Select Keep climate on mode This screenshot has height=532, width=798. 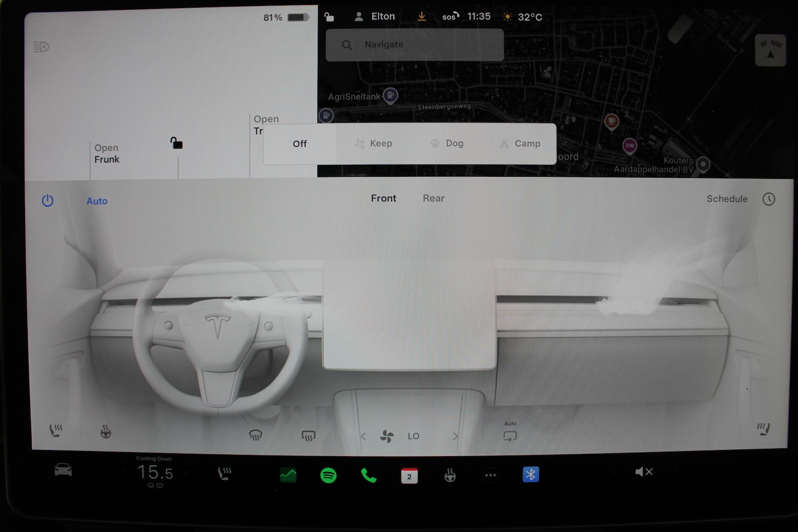[374, 144]
